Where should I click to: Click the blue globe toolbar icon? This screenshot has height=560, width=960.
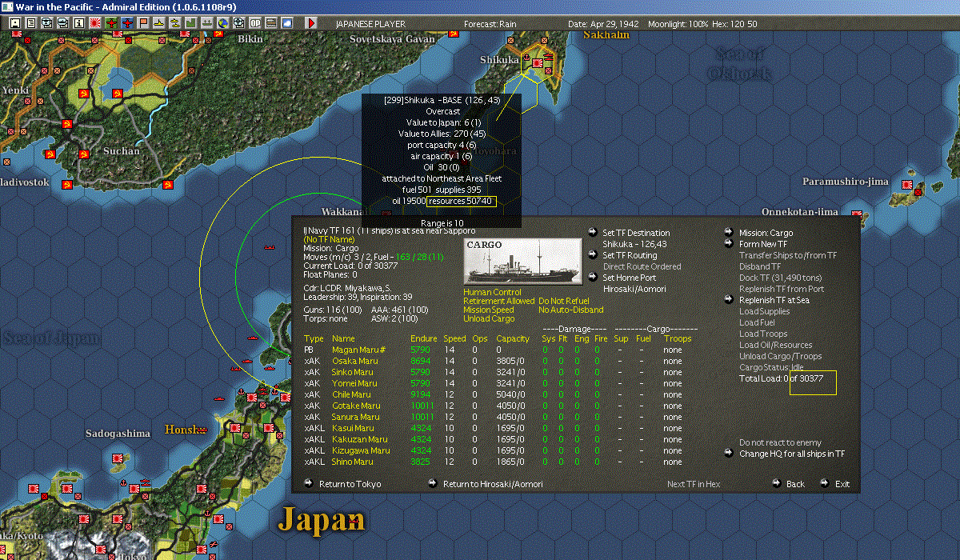pyautogui.click(x=222, y=23)
